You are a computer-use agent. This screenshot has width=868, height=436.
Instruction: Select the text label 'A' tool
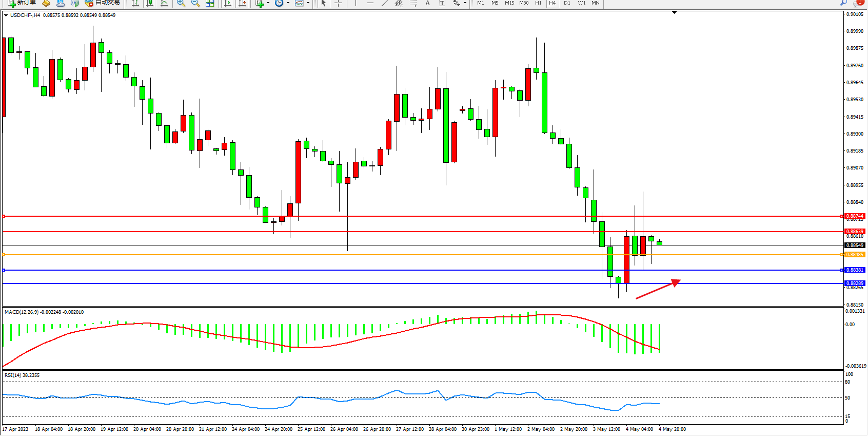tap(427, 3)
